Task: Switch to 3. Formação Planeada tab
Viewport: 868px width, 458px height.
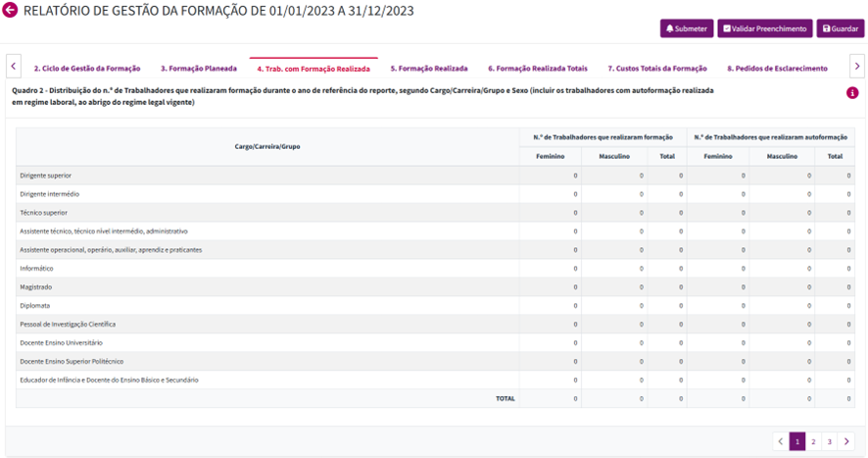Action: [x=199, y=69]
